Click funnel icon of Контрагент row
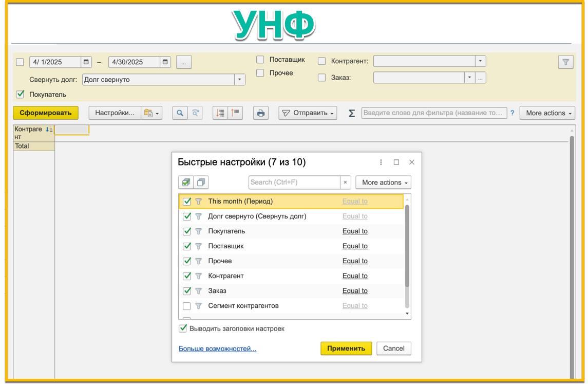Image resolution: width=588 pixels, height=384 pixels. tap(198, 276)
